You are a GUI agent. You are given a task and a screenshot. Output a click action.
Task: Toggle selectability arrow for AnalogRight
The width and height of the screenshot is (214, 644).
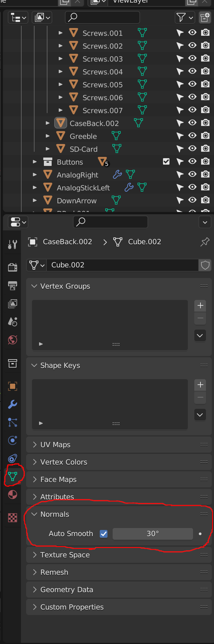(180, 175)
